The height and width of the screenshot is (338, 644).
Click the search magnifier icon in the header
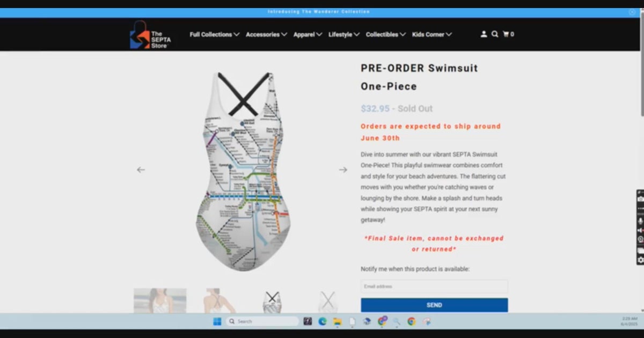click(x=494, y=34)
